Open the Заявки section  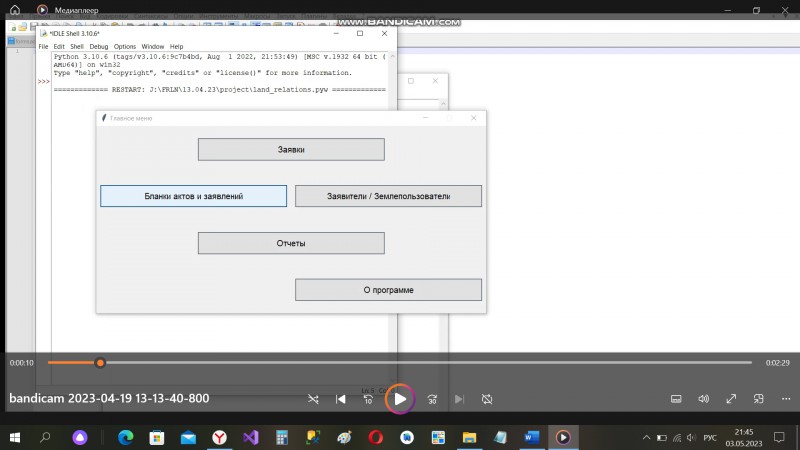point(291,149)
